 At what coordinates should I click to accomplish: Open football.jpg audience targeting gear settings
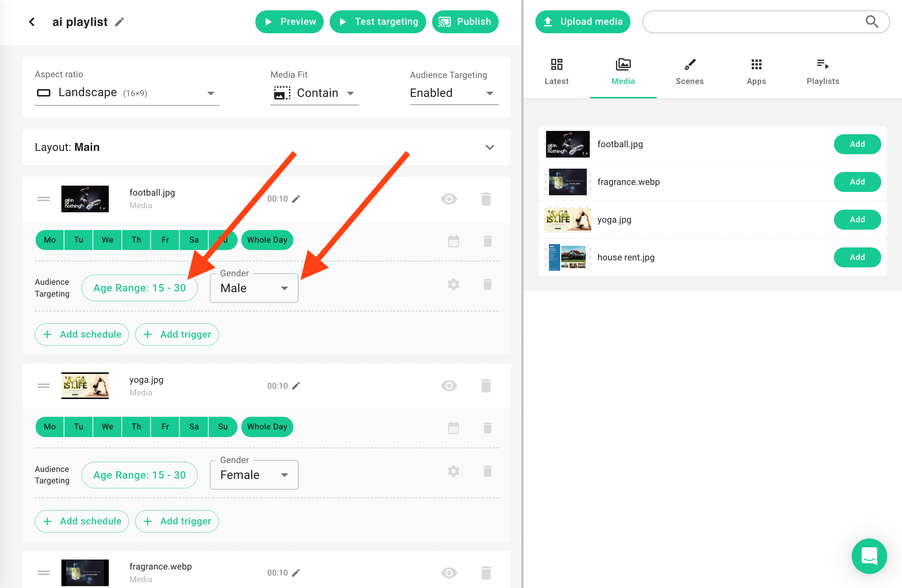[453, 284]
